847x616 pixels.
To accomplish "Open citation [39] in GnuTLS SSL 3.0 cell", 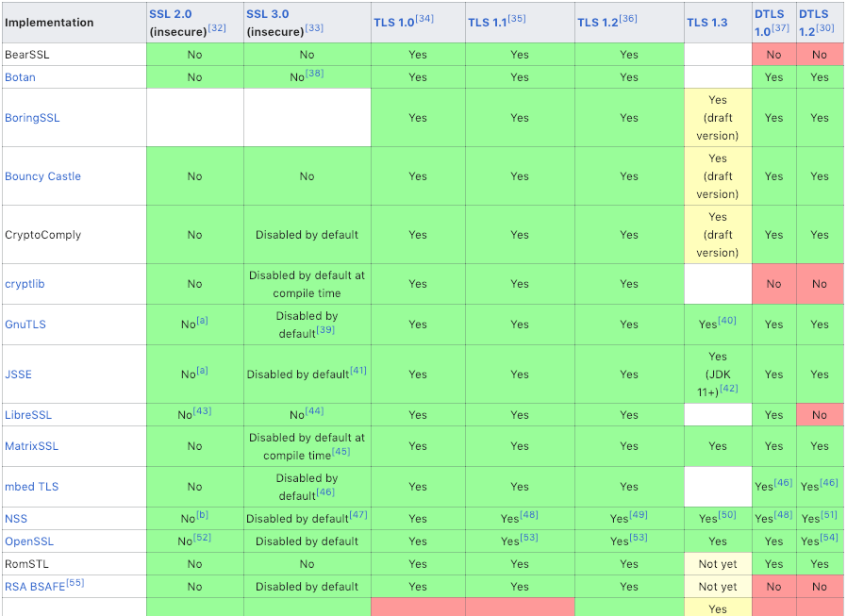I will [x=325, y=329].
